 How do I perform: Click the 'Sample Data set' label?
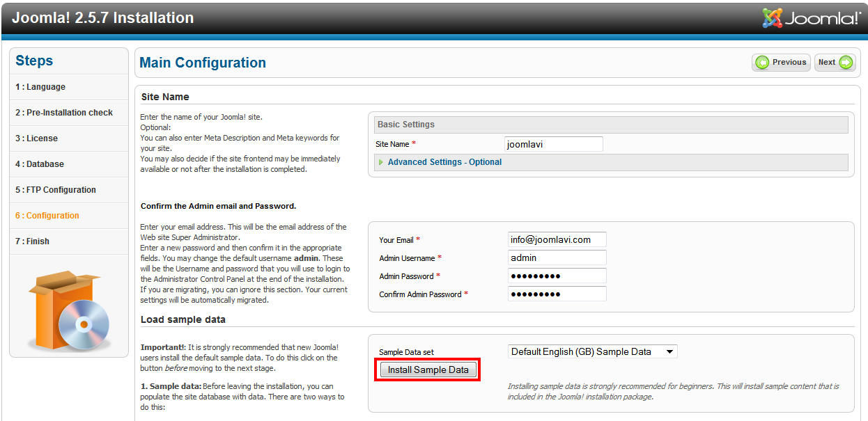[x=406, y=352]
